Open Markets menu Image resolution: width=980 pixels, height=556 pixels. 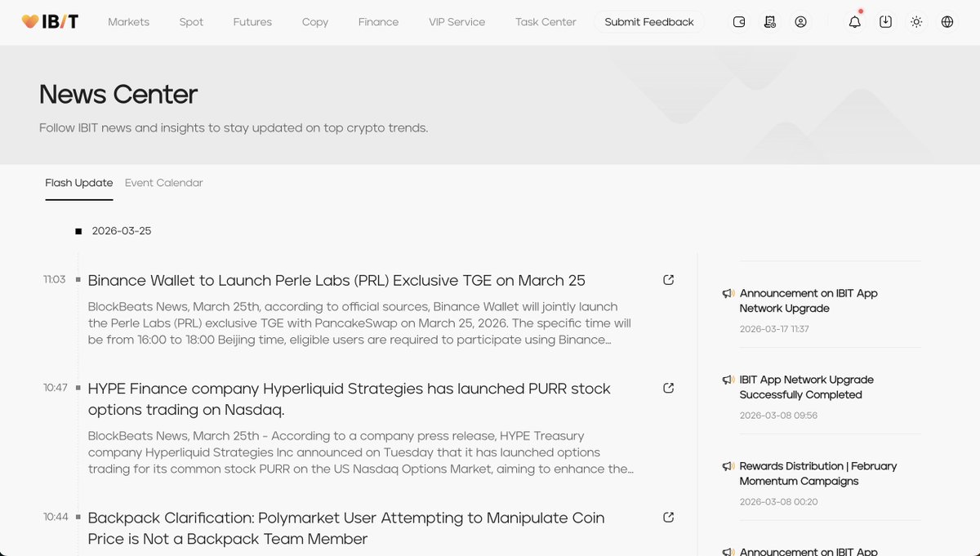pyautogui.click(x=128, y=22)
